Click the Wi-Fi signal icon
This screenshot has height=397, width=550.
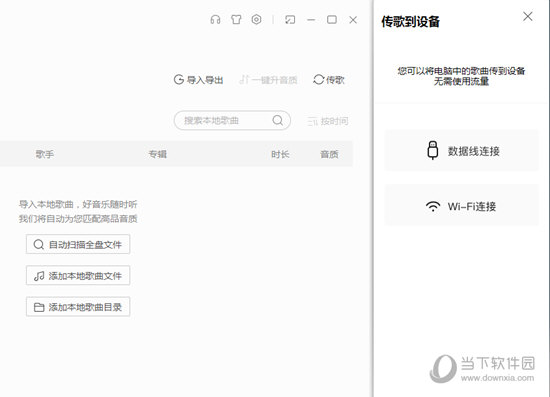coord(433,206)
